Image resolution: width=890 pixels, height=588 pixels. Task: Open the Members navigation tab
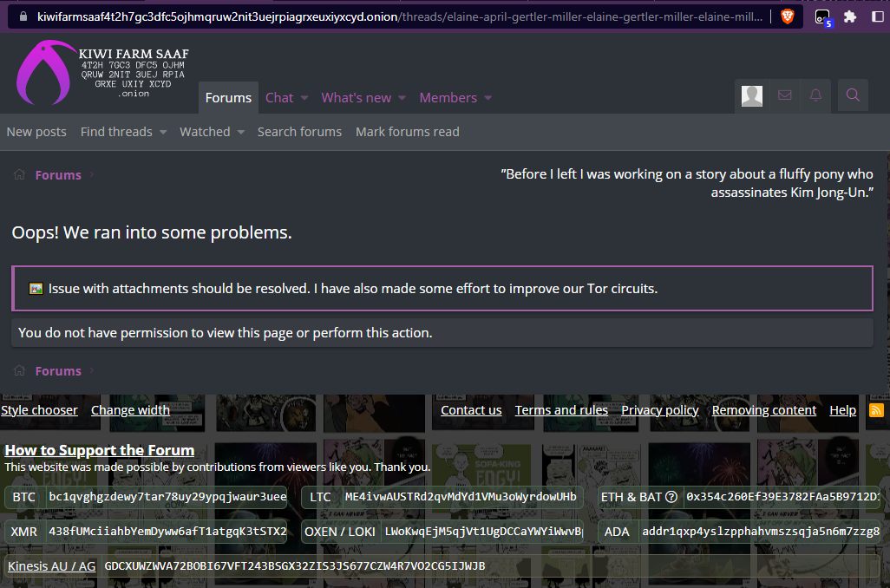(x=448, y=98)
